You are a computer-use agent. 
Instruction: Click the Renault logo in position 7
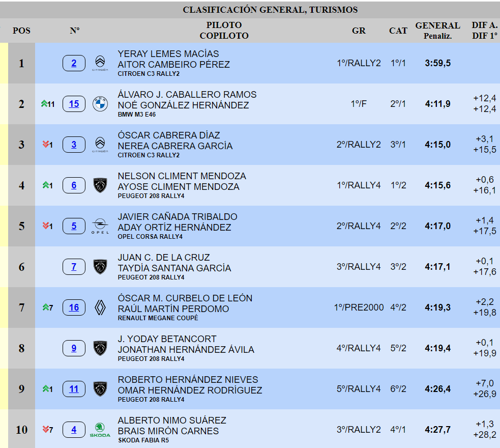point(100,307)
